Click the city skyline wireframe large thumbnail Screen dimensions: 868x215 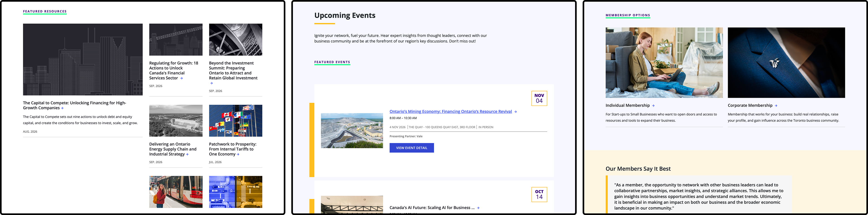click(x=83, y=59)
